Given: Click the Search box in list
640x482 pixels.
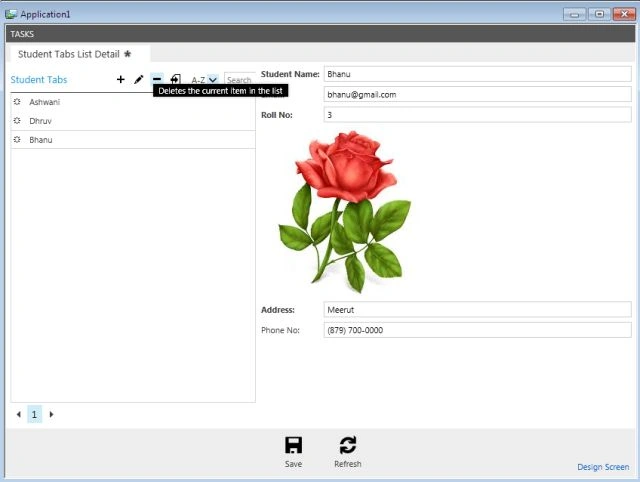Looking at the screenshot, I should coord(240,80).
